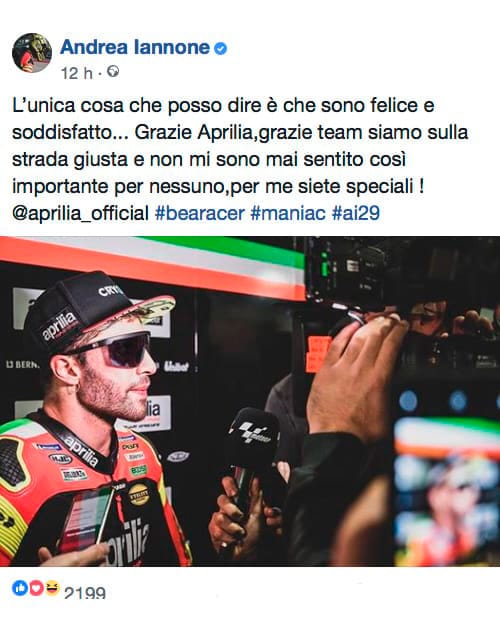
Task: Open the 2199 reactions count
Action: (x=85, y=593)
